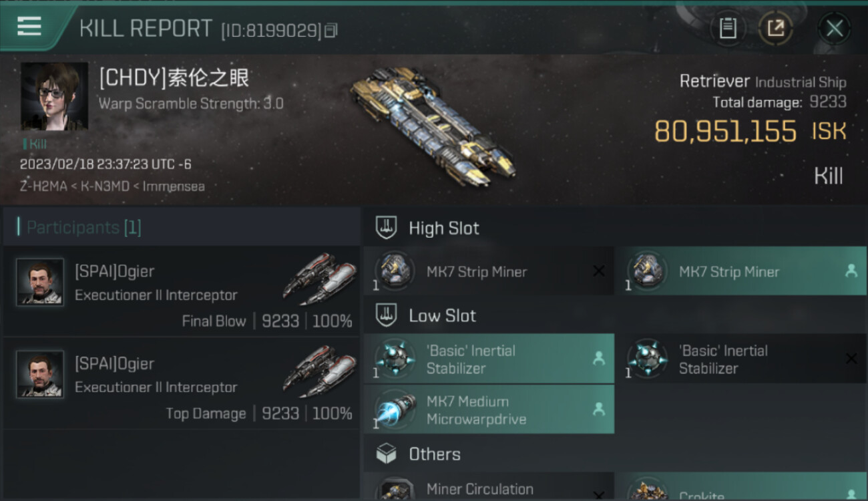Image resolution: width=868 pixels, height=501 pixels.
Task: Open the clipboard notes icon
Action: click(x=728, y=28)
